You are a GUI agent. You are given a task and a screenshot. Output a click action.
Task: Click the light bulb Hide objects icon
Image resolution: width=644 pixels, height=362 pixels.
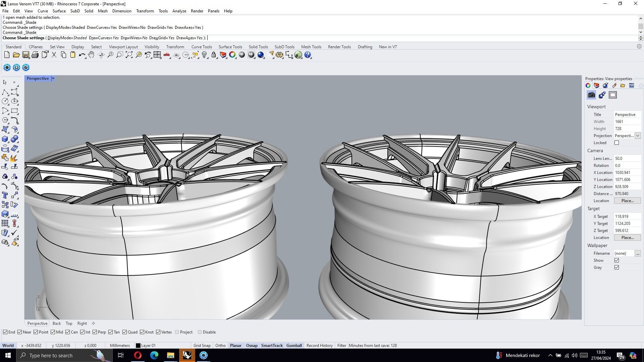click(204, 55)
